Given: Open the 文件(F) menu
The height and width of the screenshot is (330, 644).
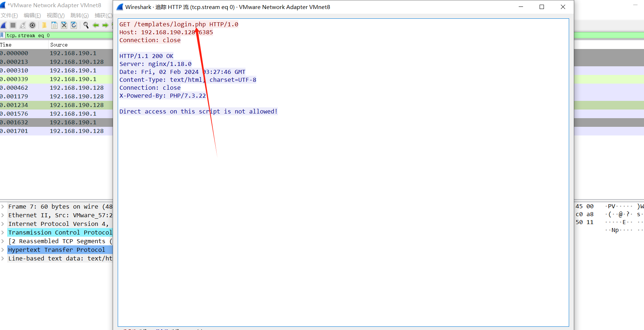Looking at the screenshot, I should click(x=9, y=15).
